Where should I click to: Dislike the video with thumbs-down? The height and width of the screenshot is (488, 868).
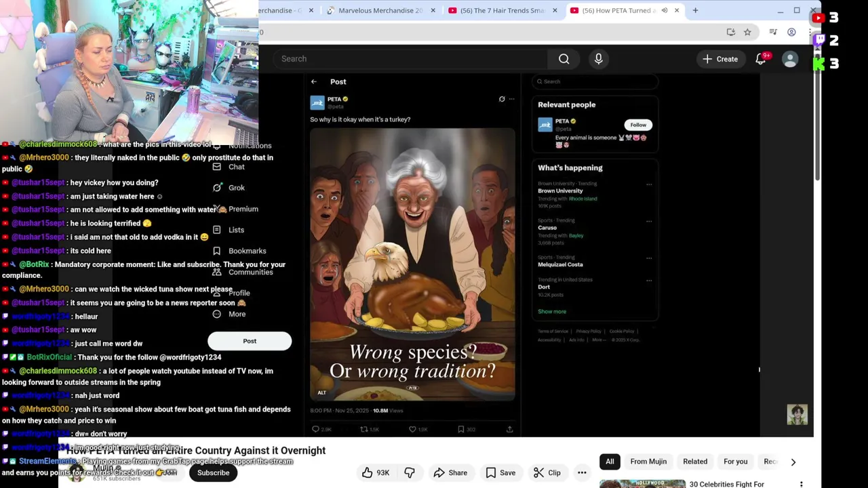pyautogui.click(x=410, y=472)
